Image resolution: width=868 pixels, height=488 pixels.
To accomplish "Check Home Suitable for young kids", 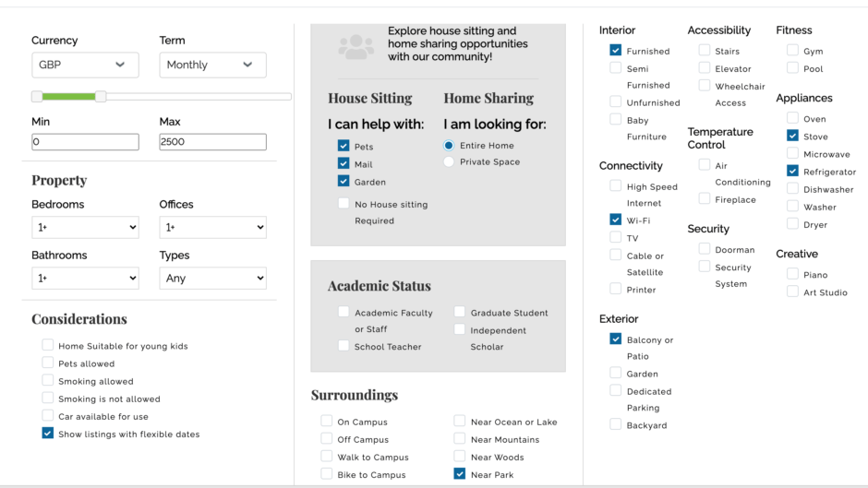I will point(48,345).
